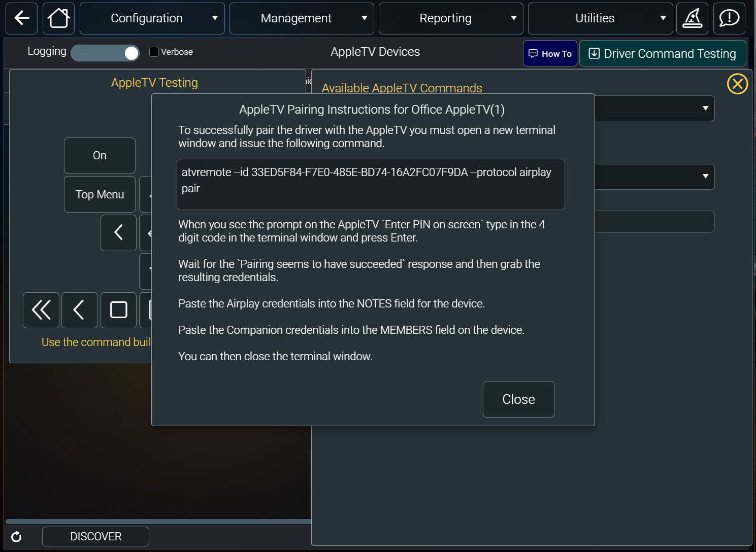756x552 pixels.
Task: Click the atvremote pairing command text box
Action: [371, 184]
